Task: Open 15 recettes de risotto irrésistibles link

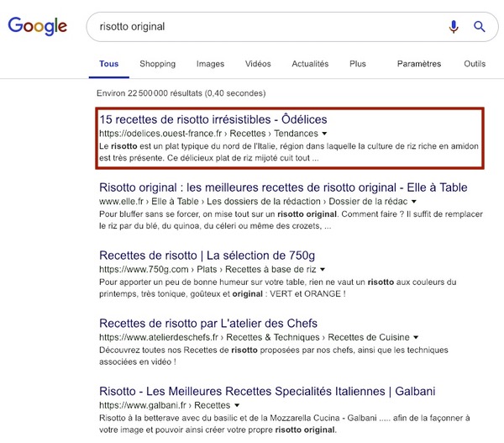Action: point(213,119)
